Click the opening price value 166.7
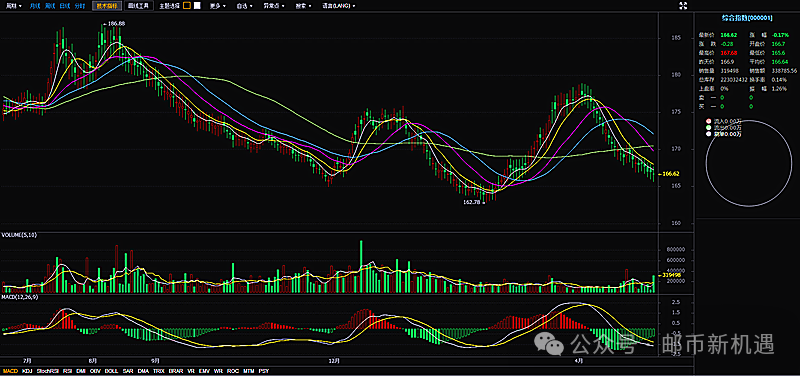The image size is (800, 376). [x=779, y=44]
